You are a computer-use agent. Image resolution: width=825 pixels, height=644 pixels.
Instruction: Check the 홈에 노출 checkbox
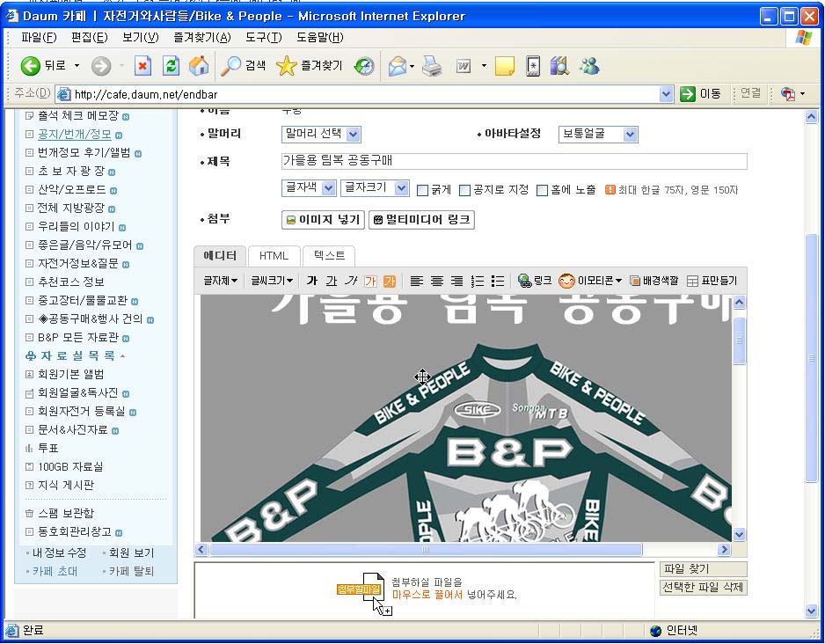[542, 190]
